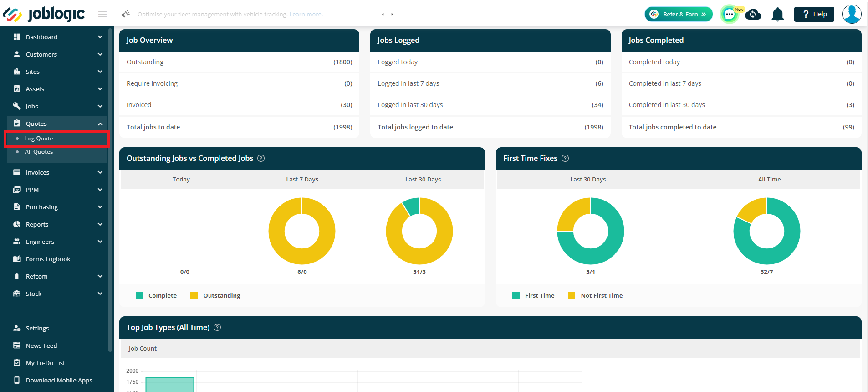This screenshot has width=868, height=392.
Task: Click the Last 7 Days donut chart
Action: point(302,231)
